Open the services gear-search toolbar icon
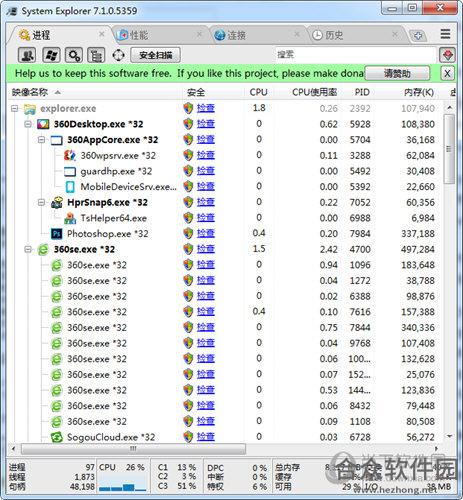This screenshot has width=463, height=500. [74, 55]
